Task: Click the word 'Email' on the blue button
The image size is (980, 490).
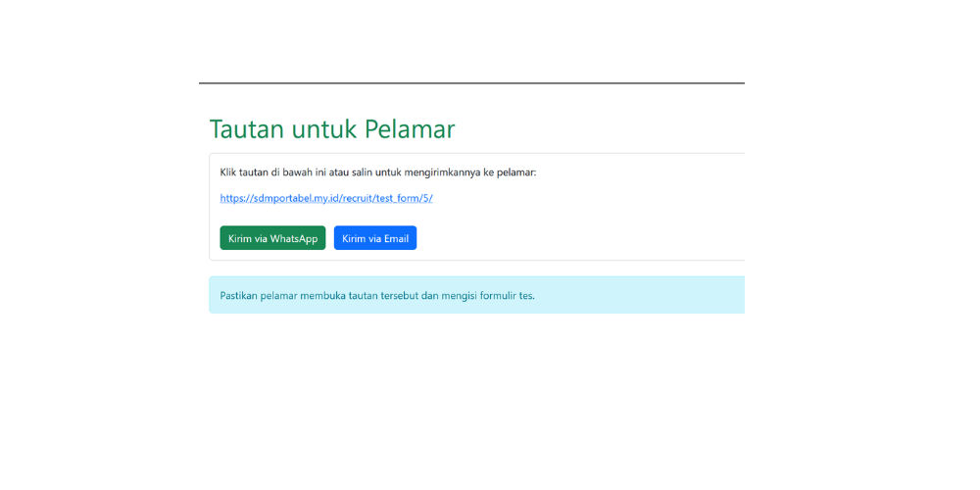Action: coord(395,238)
